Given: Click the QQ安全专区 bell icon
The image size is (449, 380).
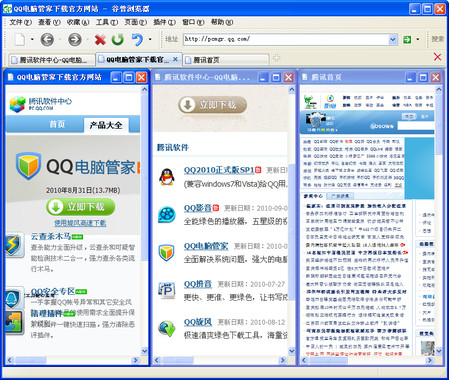Looking at the screenshot, I should tap(15, 298).
